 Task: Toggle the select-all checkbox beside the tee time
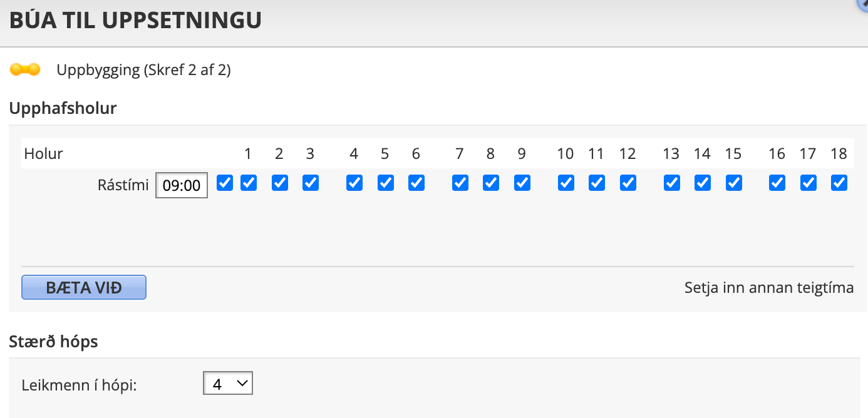click(x=225, y=183)
